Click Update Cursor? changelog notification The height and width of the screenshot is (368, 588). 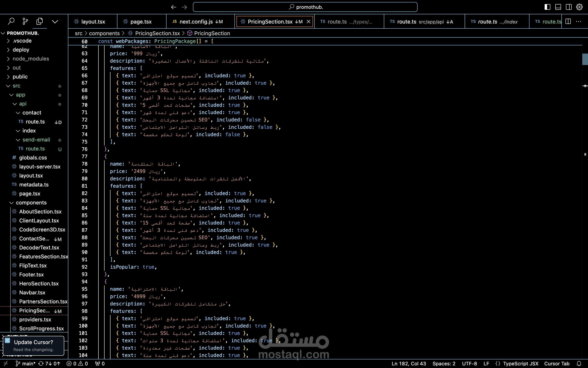pyautogui.click(x=33, y=346)
